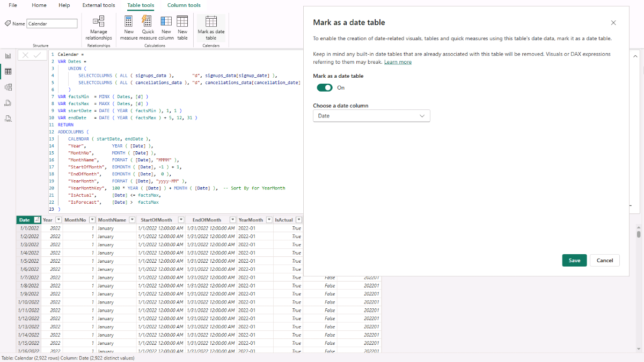The width and height of the screenshot is (644, 362).
Task: Switch to the Column tools tab
Action: (184, 5)
